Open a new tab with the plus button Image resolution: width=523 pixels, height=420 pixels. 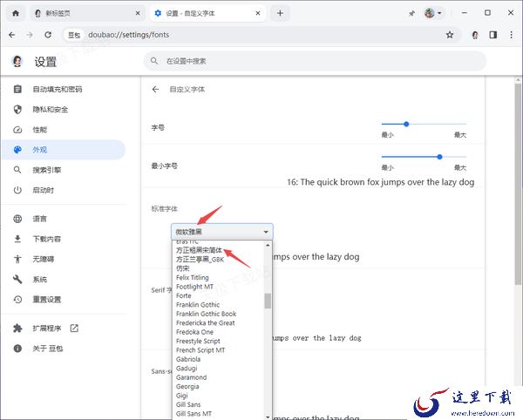coord(280,13)
